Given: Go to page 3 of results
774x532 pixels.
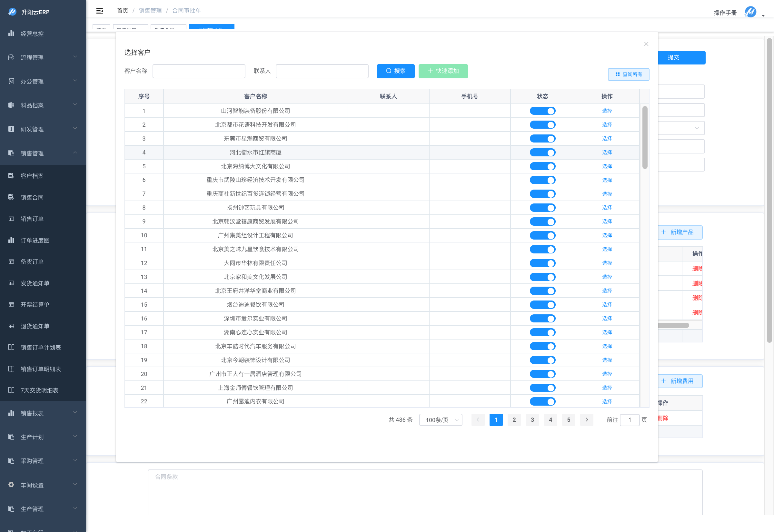Looking at the screenshot, I should point(532,420).
